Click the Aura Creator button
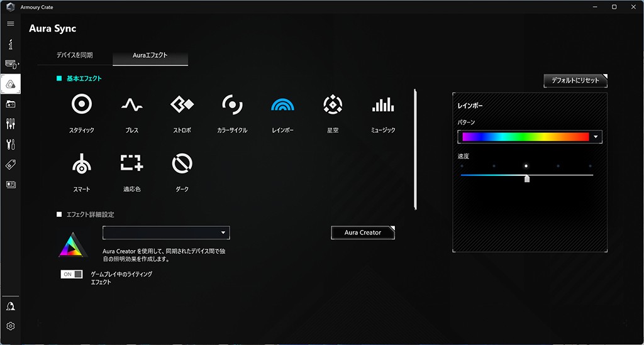This screenshot has height=345, width=644. click(363, 233)
